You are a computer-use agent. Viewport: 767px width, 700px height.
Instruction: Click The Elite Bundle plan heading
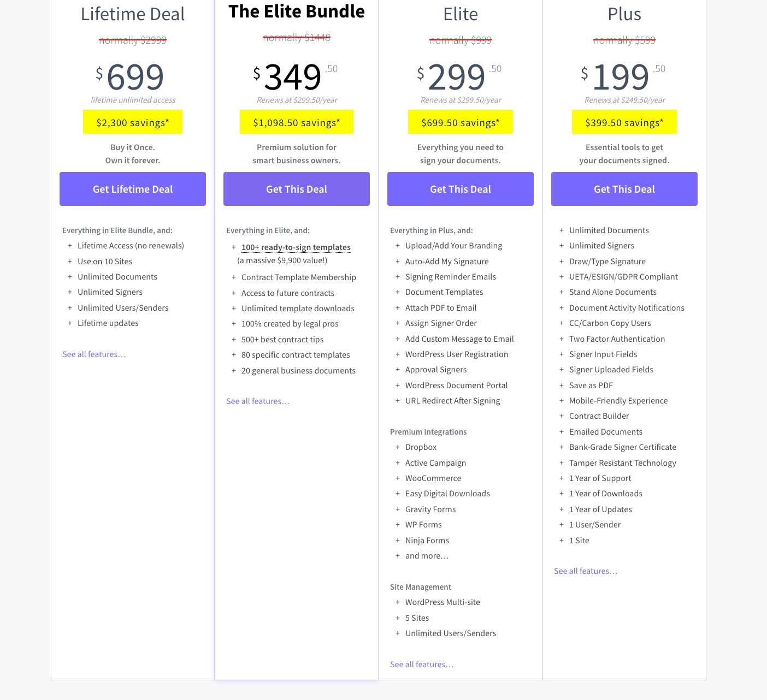[x=297, y=11]
